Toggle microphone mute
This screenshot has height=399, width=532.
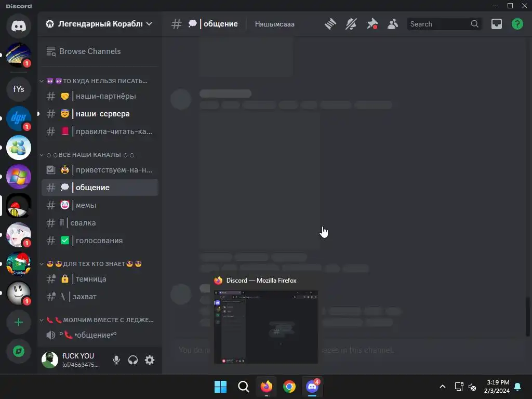coord(116,360)
